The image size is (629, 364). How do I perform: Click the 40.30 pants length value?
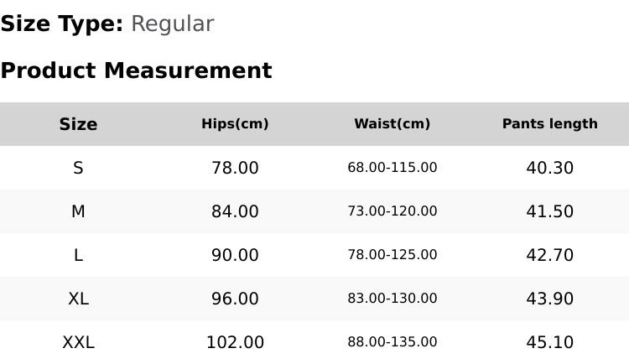[x=550, y=168]
